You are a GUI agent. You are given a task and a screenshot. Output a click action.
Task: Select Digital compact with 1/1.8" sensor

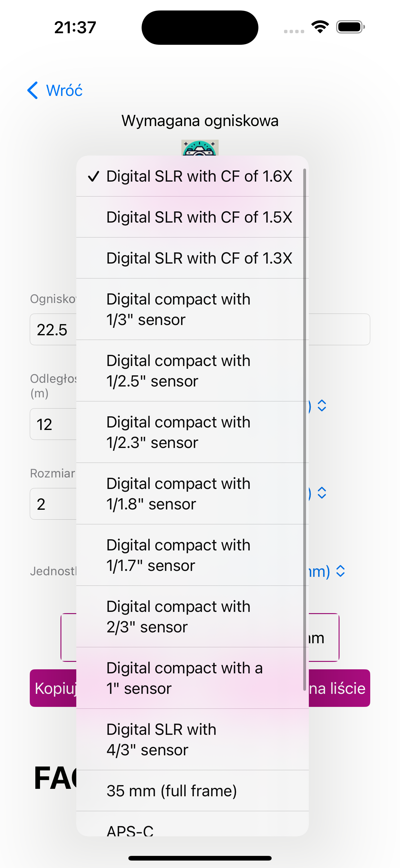(192, 494)
